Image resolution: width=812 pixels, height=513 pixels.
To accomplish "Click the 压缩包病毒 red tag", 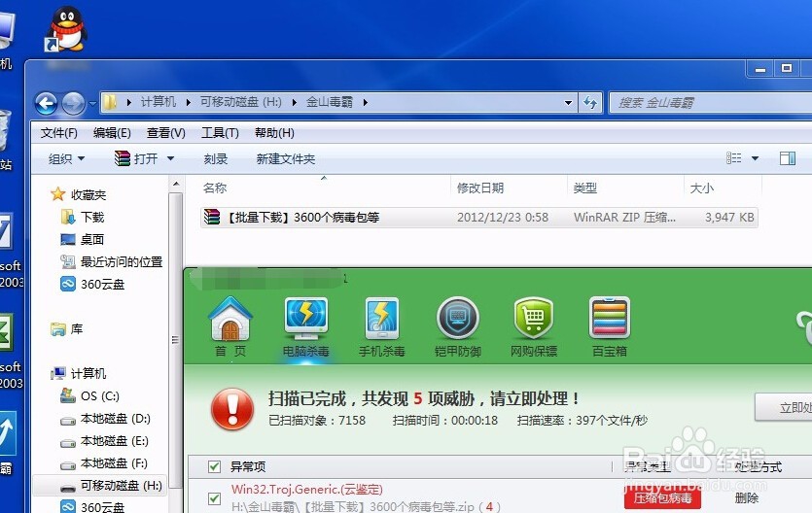I will tap(662, 498).
